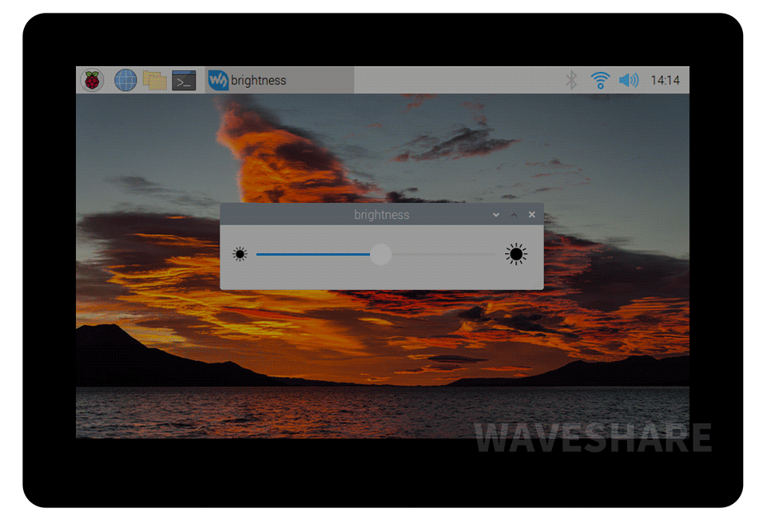
Task: Launch the web browser globe icon
Action: [x=125, y=80]
